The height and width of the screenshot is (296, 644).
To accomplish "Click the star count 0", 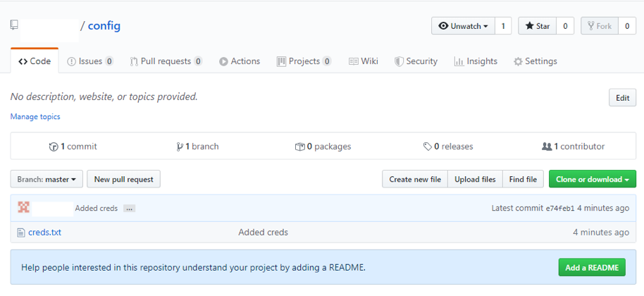I will (565, 26).
